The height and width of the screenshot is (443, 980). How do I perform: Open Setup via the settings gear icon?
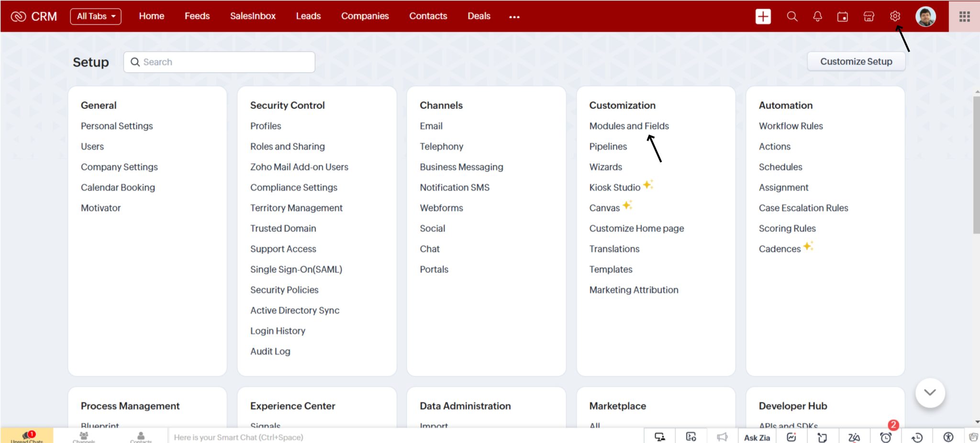pos(894,16)
